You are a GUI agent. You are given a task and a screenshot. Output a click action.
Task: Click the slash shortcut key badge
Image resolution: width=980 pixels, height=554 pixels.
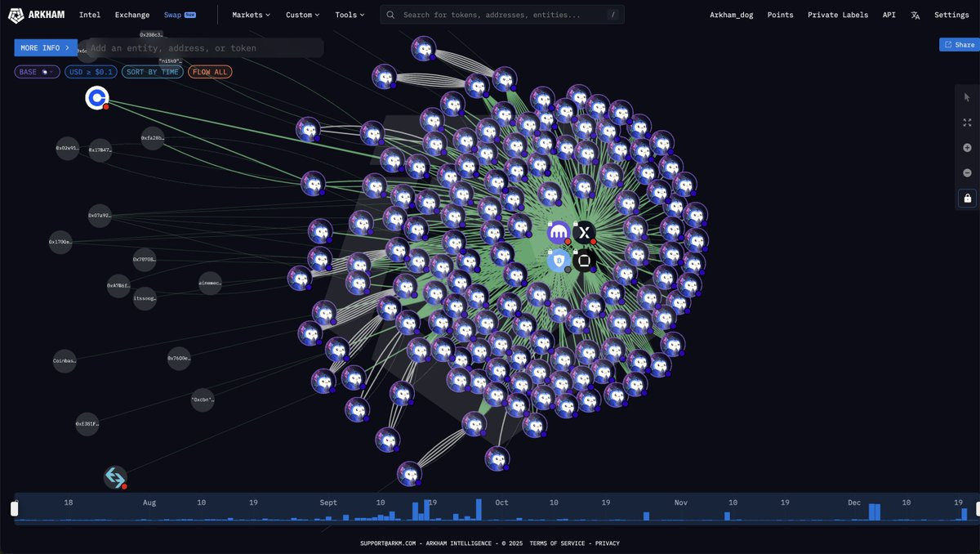[x=612, y=15]
